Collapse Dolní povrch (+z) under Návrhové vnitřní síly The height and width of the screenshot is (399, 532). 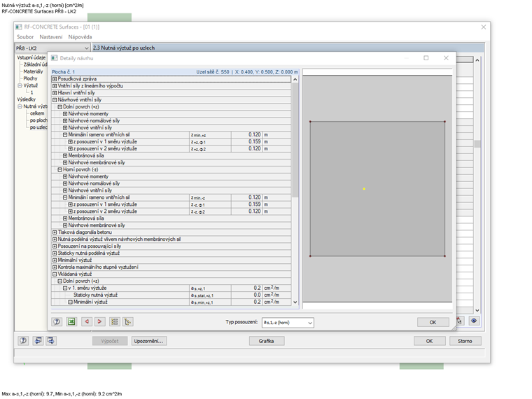coord(59,107)
